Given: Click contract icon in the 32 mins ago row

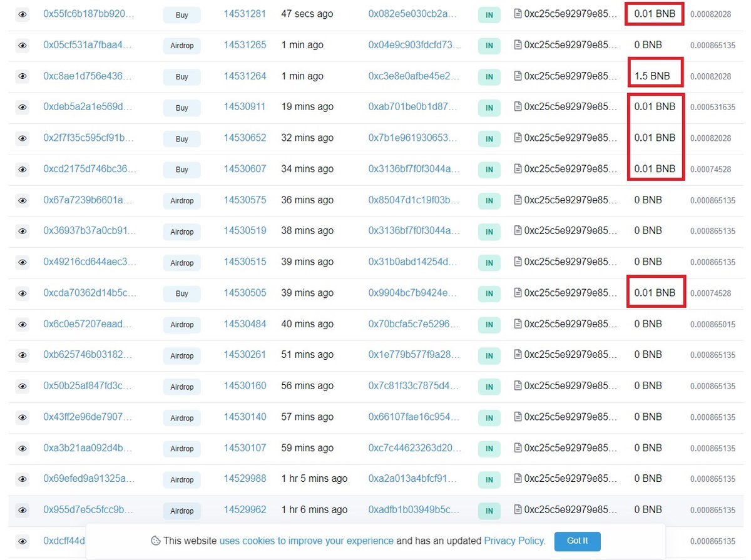Looking at the screenshot, I should click(x=518, y=138).
